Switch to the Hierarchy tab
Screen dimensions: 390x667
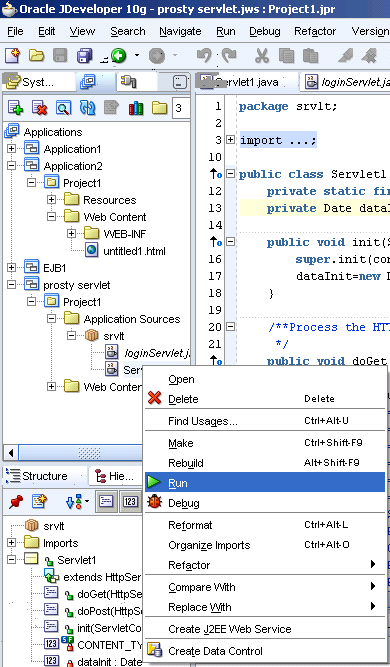point(115,476)
